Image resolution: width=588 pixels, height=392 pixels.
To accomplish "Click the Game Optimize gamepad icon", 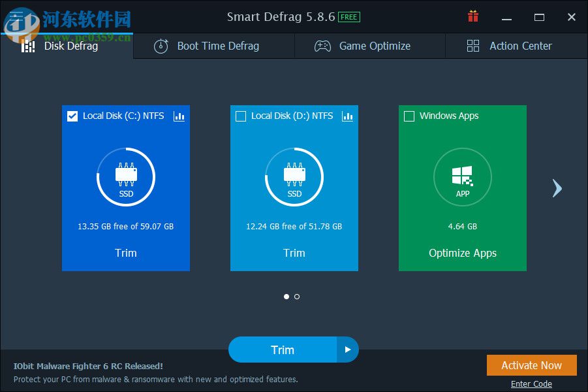I will coord(322,46).
